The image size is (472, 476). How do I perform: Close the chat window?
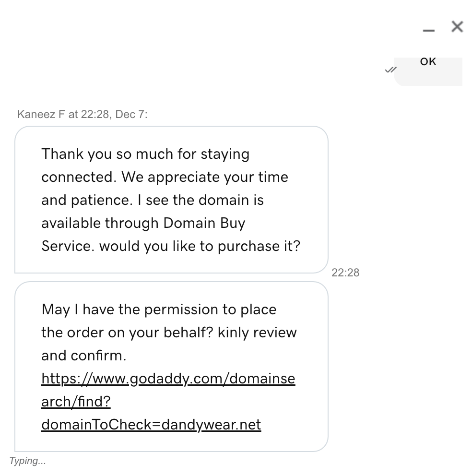[457, 26]
